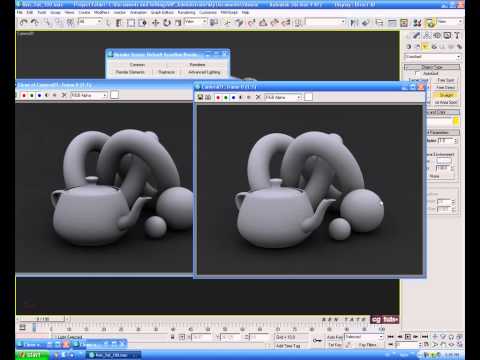Click the Start button on taskbar

(x=32, y=355)
